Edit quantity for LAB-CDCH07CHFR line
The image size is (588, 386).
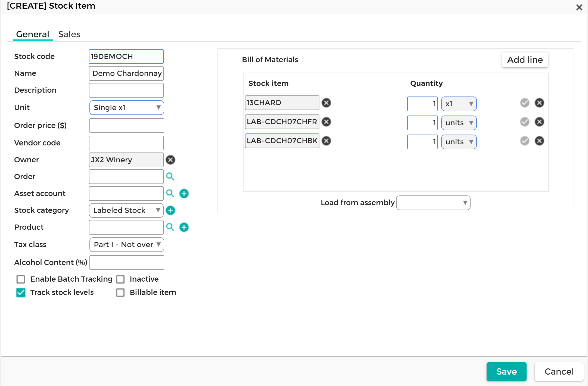(422, 123)
